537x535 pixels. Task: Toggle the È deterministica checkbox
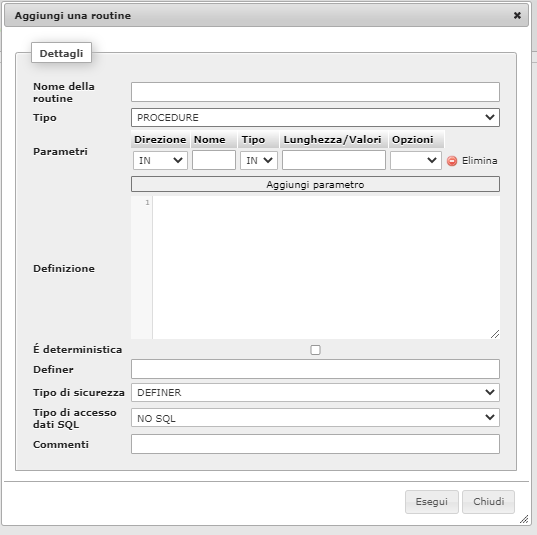(315, 350)
